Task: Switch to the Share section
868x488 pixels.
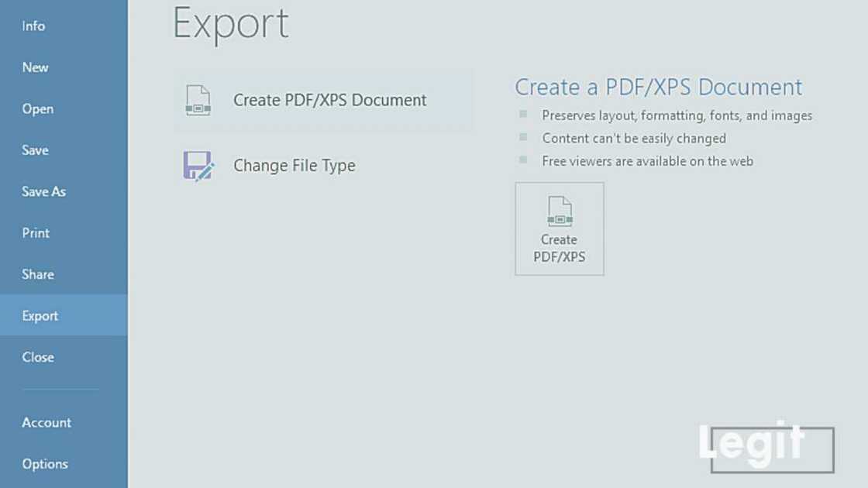Action: click(37, 274)
